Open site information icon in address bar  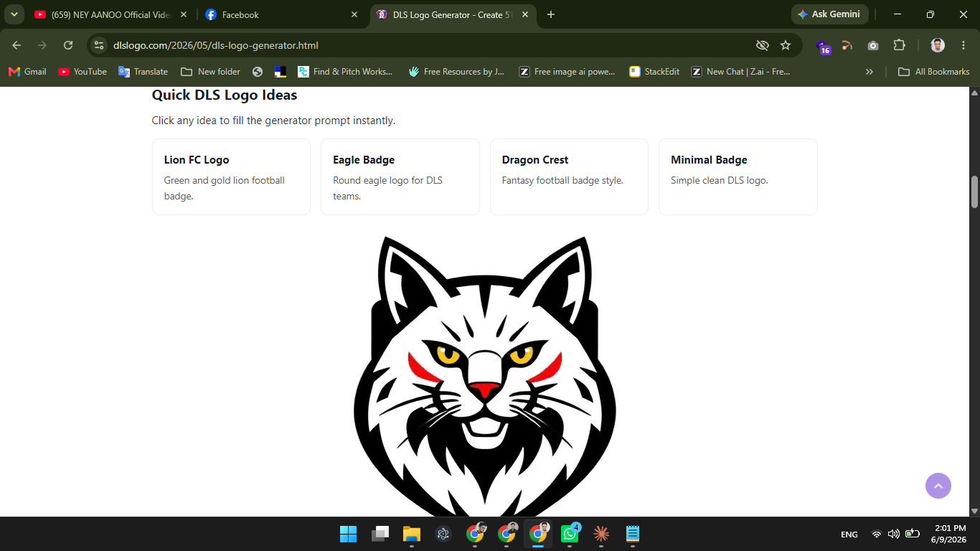point(100,45)
